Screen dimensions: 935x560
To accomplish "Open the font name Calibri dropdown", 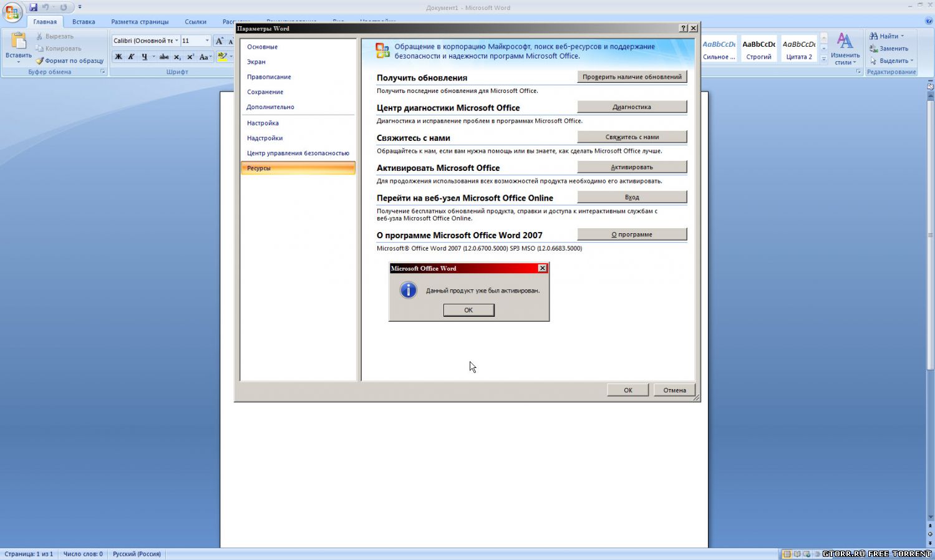I will (x=177, y=41).
